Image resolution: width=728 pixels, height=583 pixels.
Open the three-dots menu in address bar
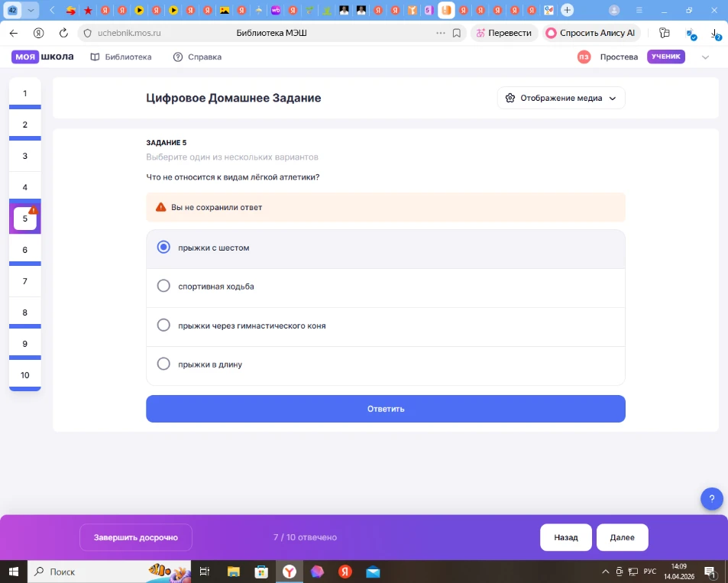click(x=440, y=33)
